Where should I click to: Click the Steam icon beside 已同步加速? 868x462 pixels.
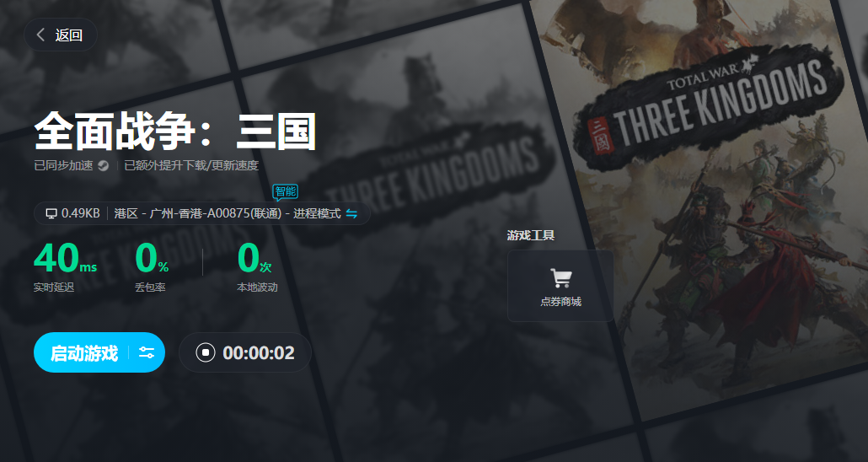(104, 165)
